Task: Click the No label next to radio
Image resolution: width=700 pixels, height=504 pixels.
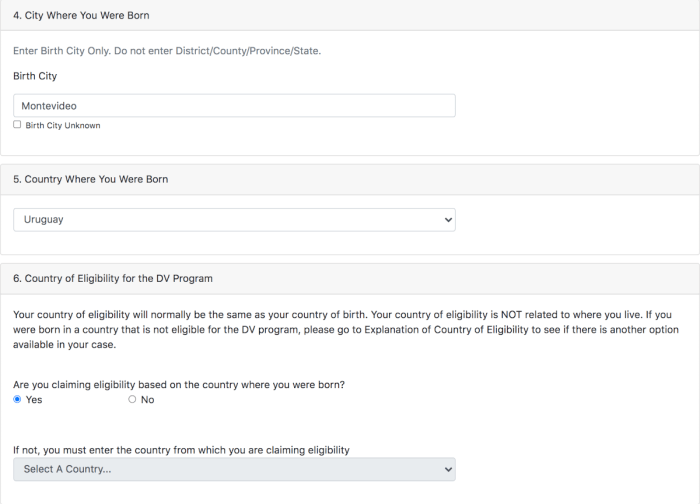Action: point(147,400)
